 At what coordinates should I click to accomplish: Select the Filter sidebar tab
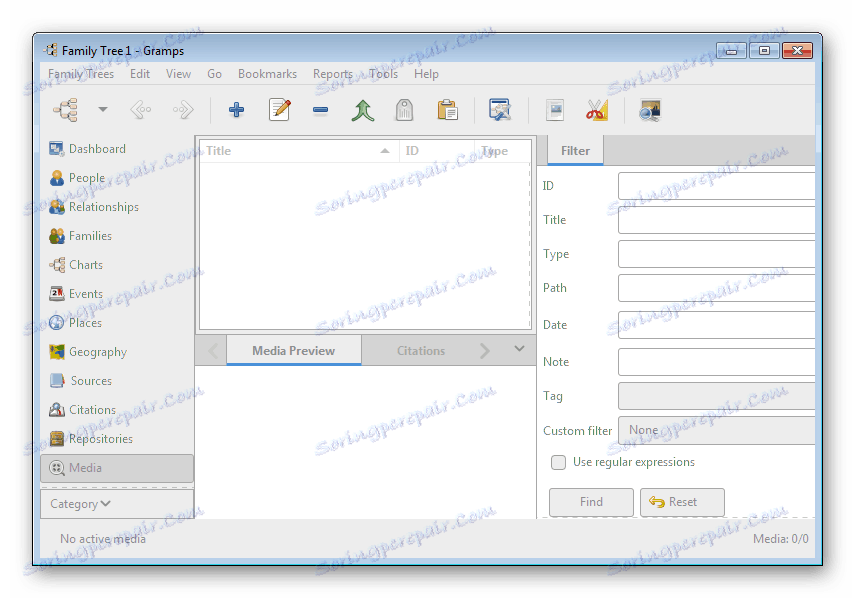(x=575, y=150)
